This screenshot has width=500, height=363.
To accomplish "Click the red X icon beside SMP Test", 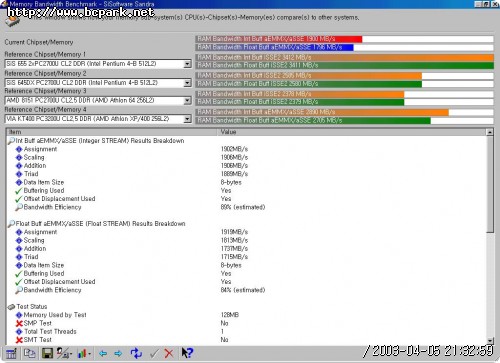I will (19, 323).
